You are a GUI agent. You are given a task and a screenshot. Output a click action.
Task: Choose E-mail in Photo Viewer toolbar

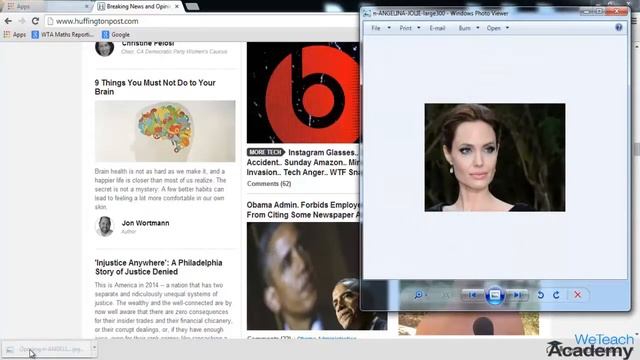click(437, 28)
